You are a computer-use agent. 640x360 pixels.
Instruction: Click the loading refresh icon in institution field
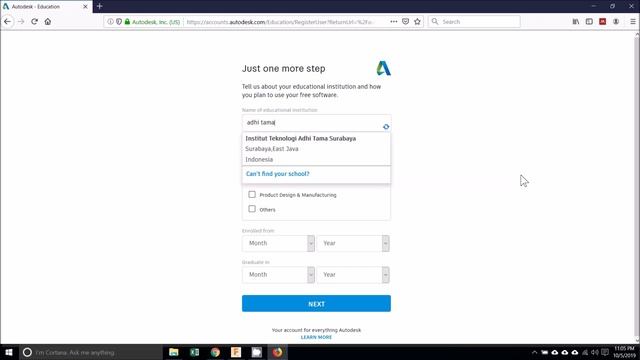[x=386, y=127]
